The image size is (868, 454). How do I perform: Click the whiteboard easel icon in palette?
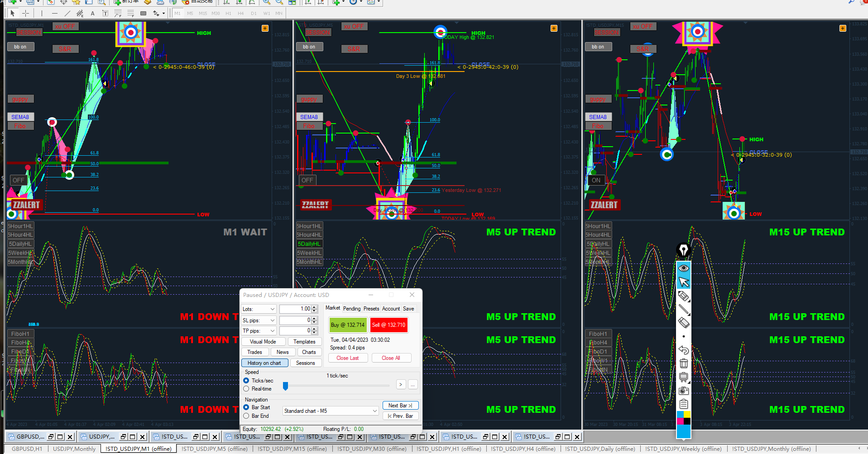pyautogui.click(x=683, y=377)
